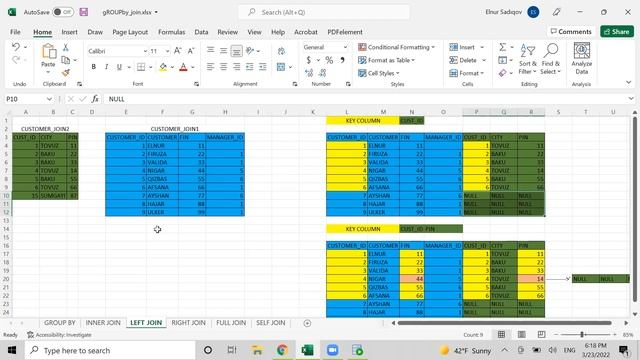The height and width of the screenshot is (360, 640).
Task: Decrease font size with smaller A
Action: pos(191,51)
